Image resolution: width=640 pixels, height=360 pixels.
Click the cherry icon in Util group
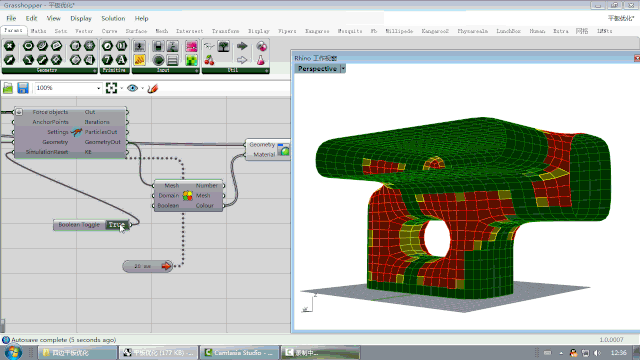coord(209,60)
